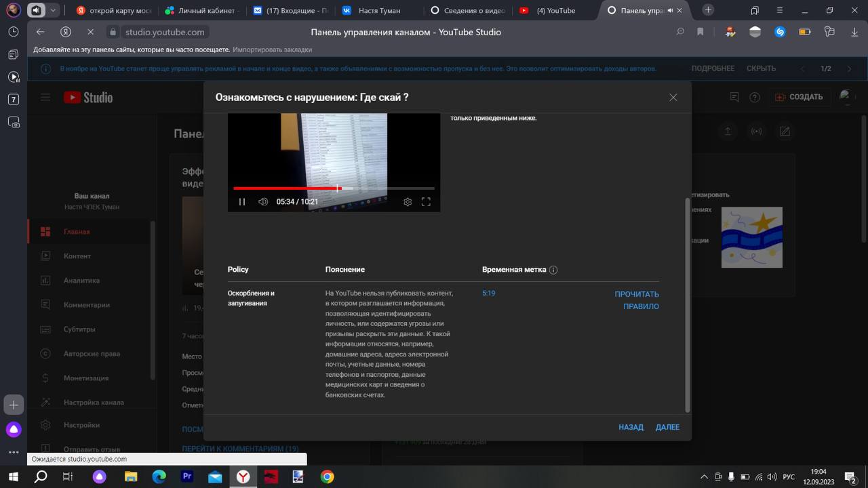Open video player settings gear
868x488 pixels.
coord(408,202)
